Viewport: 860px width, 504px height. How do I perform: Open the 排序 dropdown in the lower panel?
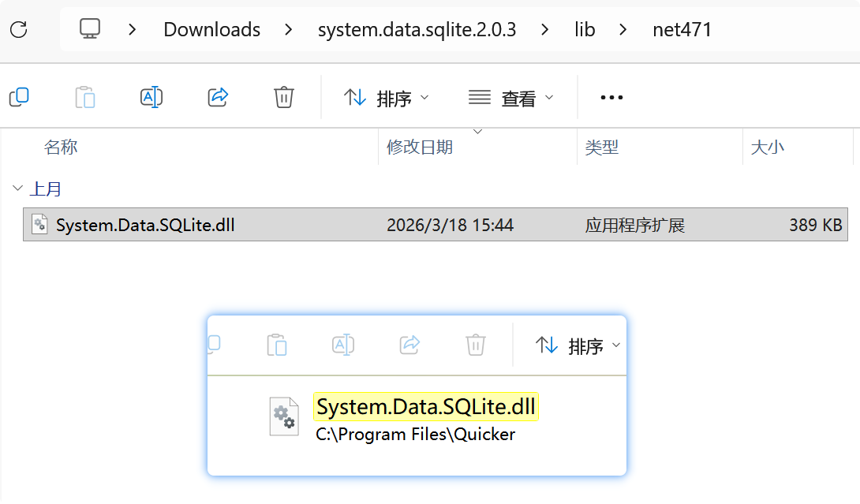tap(578, 345)
